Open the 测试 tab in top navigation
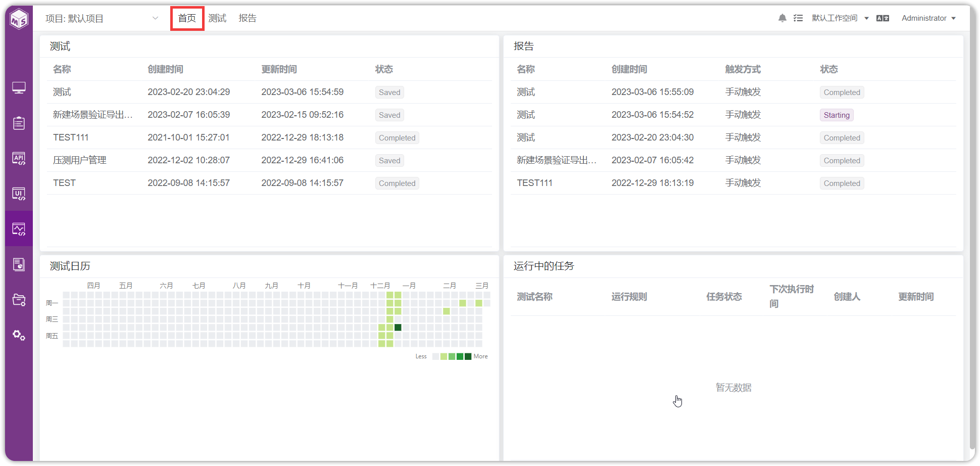Viewport: 980px width, 466px height. tap(217, 18)
